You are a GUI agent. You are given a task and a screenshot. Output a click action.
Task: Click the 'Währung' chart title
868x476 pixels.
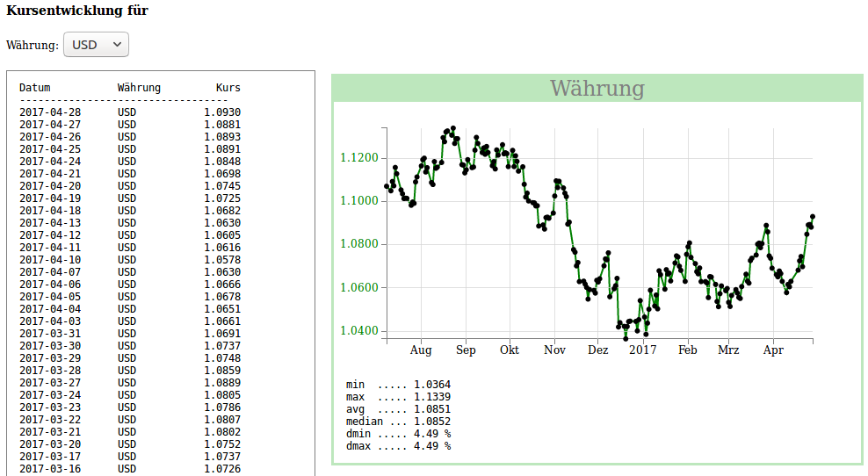pyautogui.click(x=597, y=89)
